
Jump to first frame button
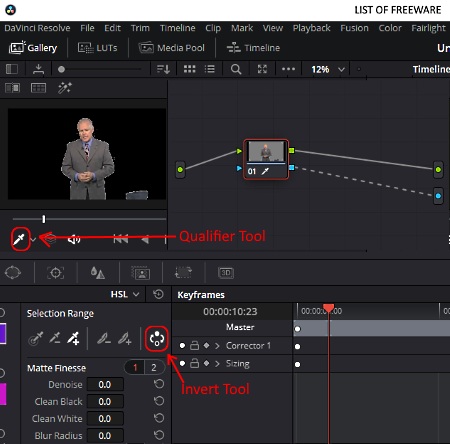click(121, 239)
